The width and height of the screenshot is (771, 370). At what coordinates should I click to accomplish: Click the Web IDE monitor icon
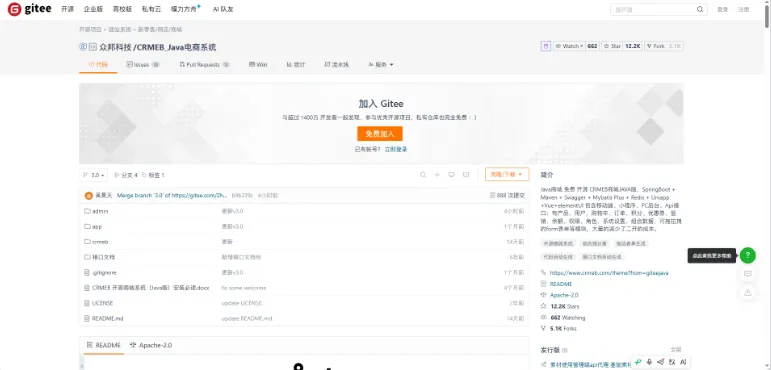[451, 175]
